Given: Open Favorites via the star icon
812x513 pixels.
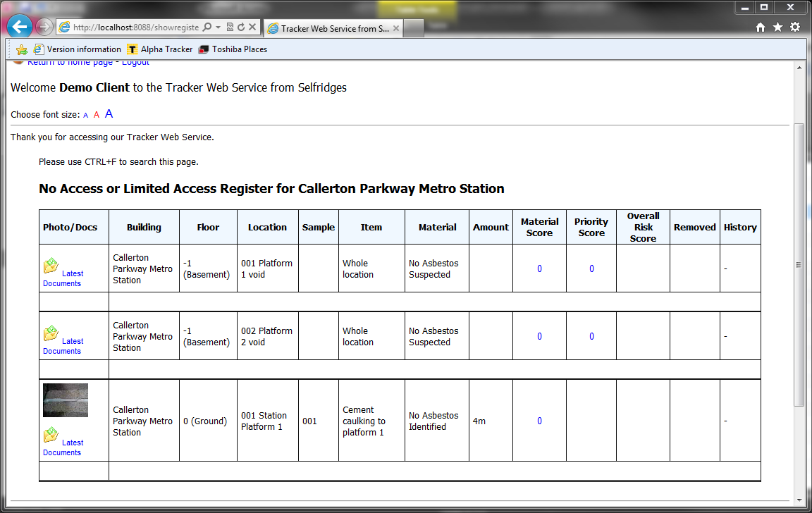Looking at the screenshot, I should pyautogui.click(x=777, y=26).
